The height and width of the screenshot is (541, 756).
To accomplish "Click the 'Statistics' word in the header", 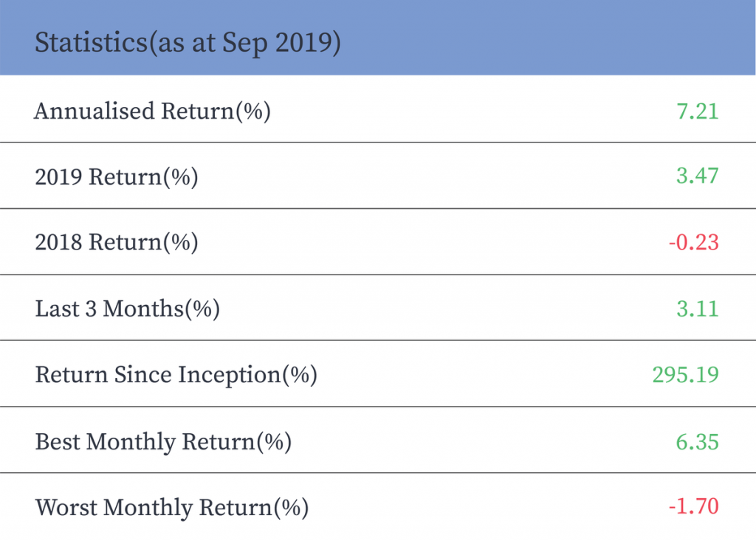I will (x=91, y=43).
